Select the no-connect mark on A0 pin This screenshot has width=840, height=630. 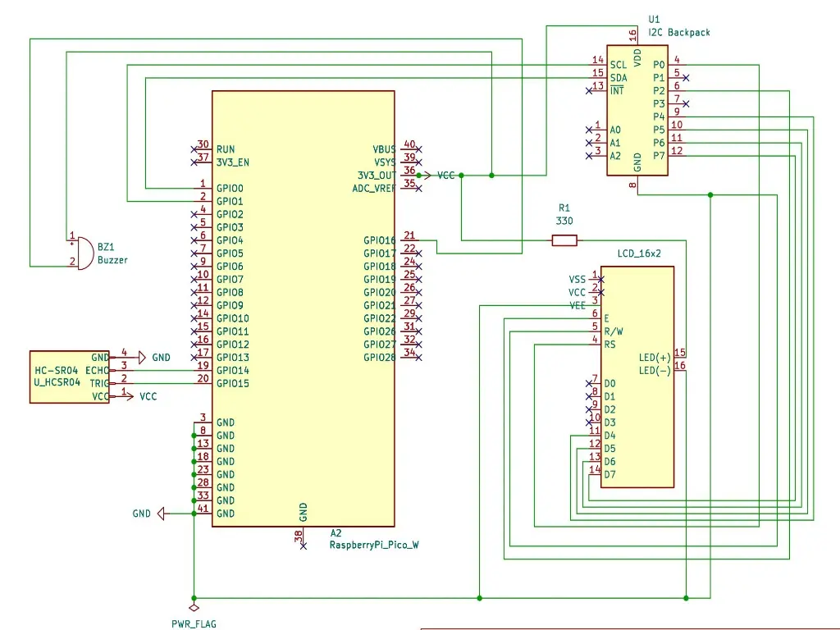(589, 130)
